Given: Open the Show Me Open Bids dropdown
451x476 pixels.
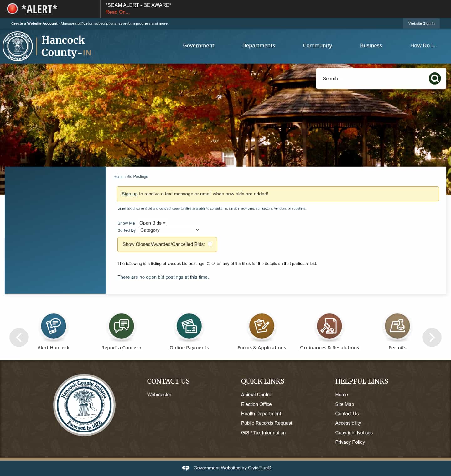Looking at the screenshot, I should click(152, 223).
